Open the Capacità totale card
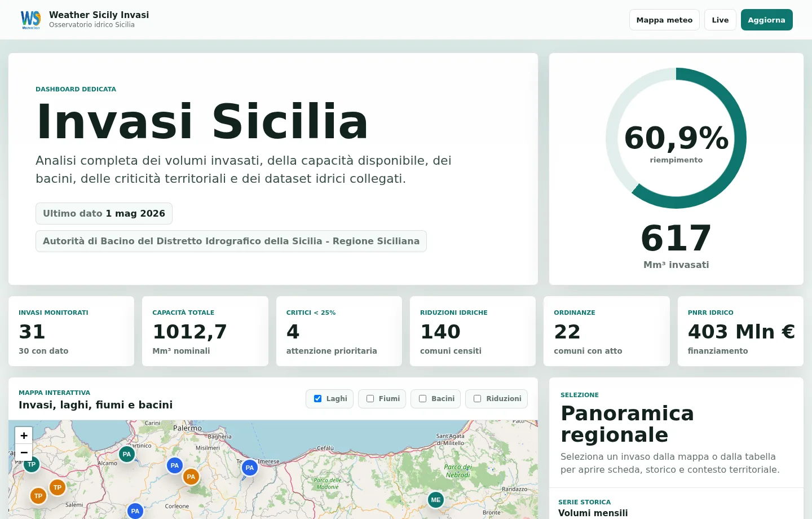 coord(205,331)
